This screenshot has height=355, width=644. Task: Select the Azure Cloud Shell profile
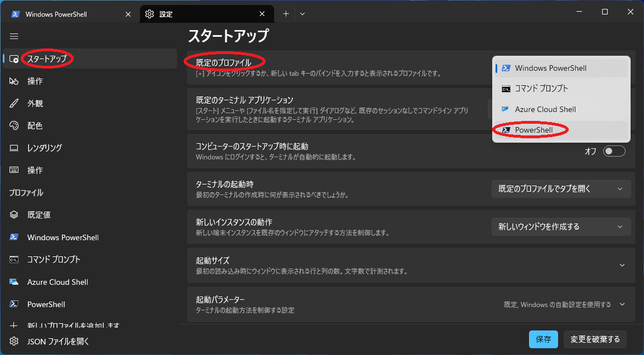pos(57,281)
